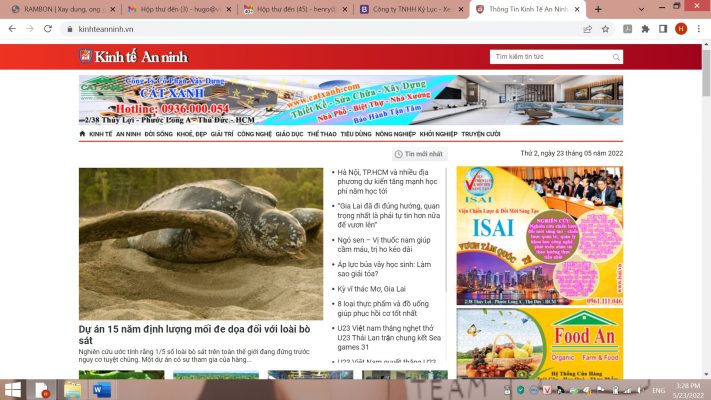Reload the page with refresh icon
This screenshot has width=711, height=400.
47,29
